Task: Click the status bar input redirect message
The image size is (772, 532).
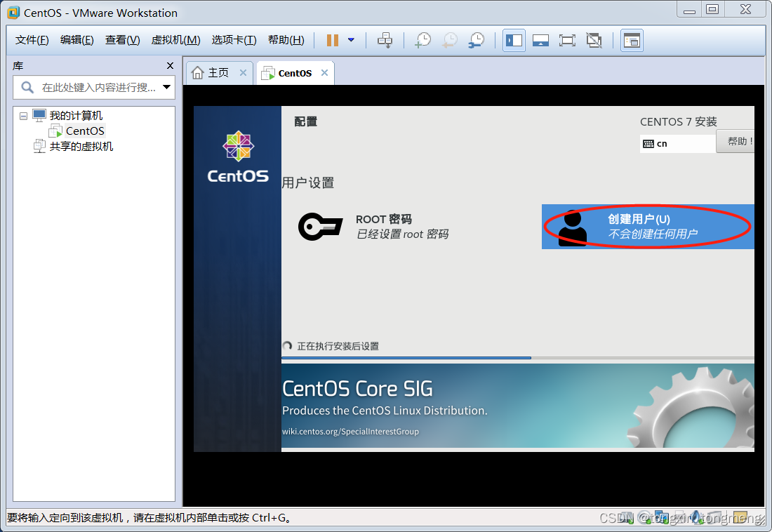Action: [149, 518]
